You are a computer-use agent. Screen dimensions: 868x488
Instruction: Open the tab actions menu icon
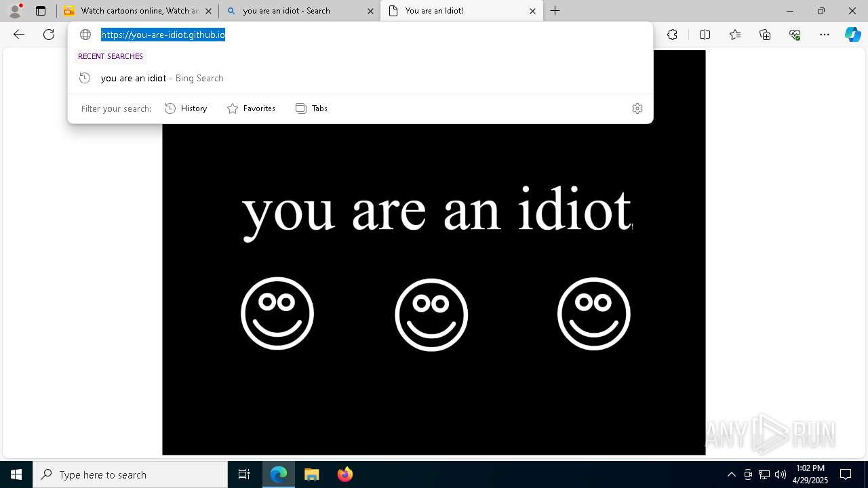pos(41,11)
